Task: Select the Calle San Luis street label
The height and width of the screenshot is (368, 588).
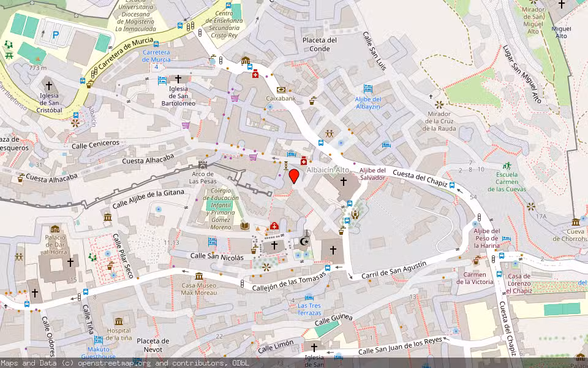Action: pos(374,51)
